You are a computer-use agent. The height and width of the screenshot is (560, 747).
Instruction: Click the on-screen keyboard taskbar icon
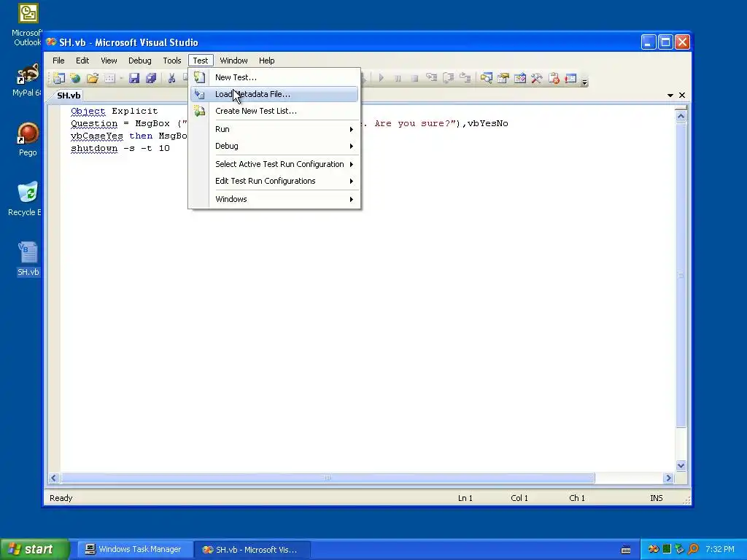pyautogui.click(x=626, y=550)
